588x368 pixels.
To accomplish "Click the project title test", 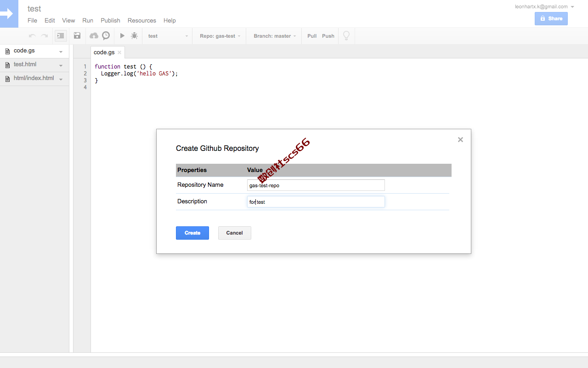I will coord(34,9).
